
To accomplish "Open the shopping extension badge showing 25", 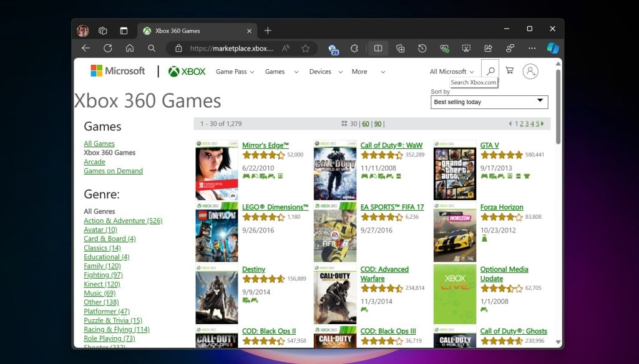I will 333,49.
